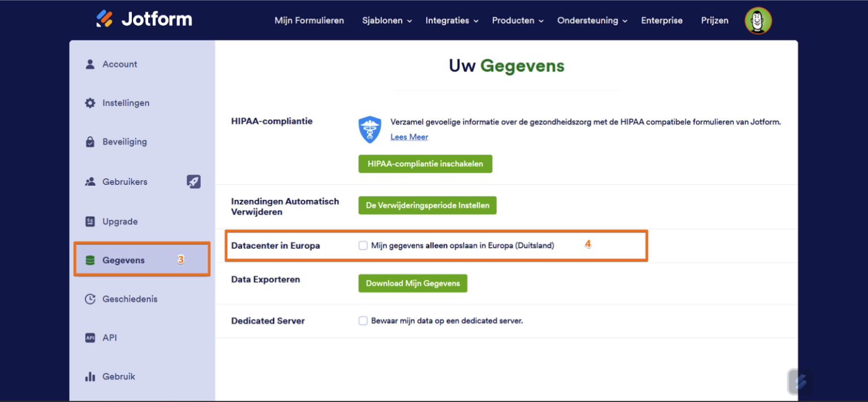This screenshot has width=868, height=402.
Task: Open Prijzen in top navigation
Action: click(715, 20)
